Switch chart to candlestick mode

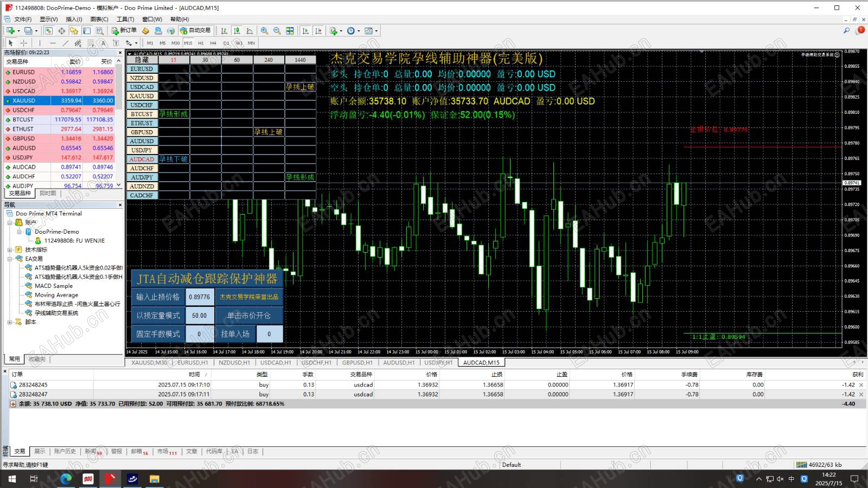pos(237,31)
